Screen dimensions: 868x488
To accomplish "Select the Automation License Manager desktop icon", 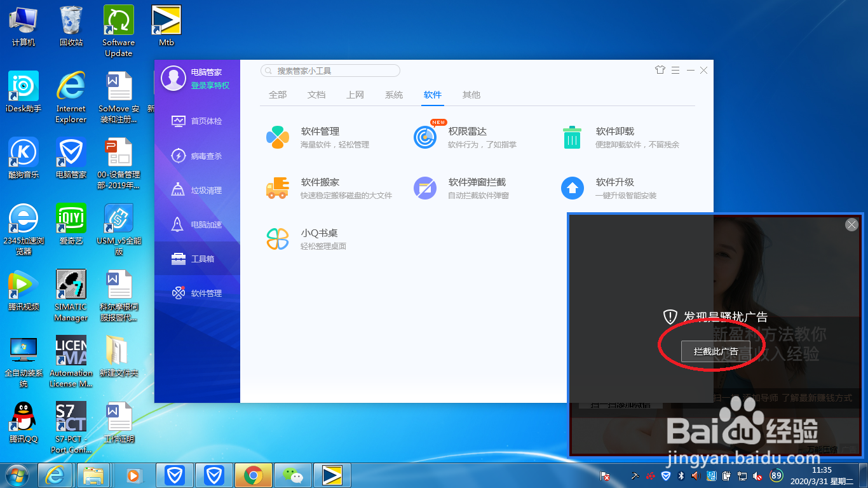I will point(71,362).
